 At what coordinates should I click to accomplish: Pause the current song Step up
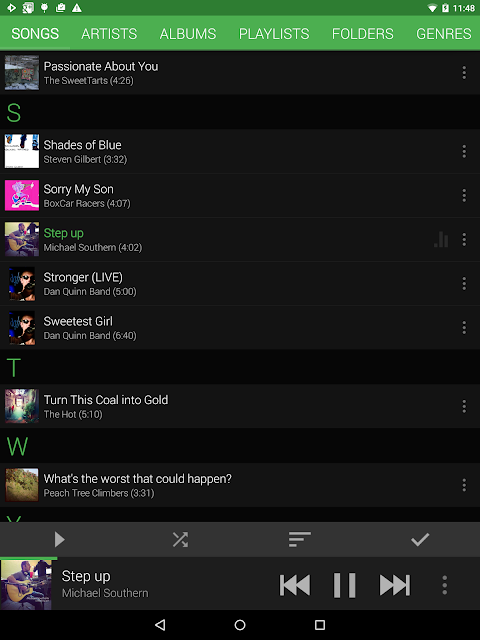[344, 585]
